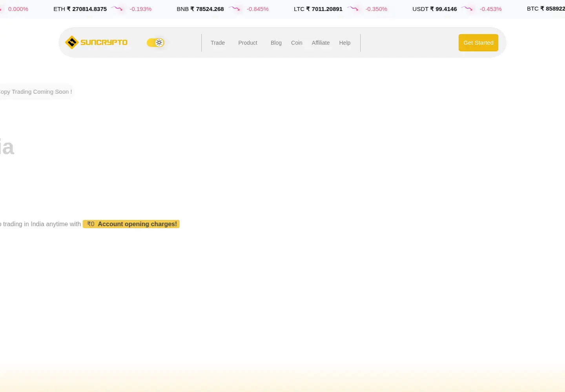Click the -0.845% BNB change value

258,9
